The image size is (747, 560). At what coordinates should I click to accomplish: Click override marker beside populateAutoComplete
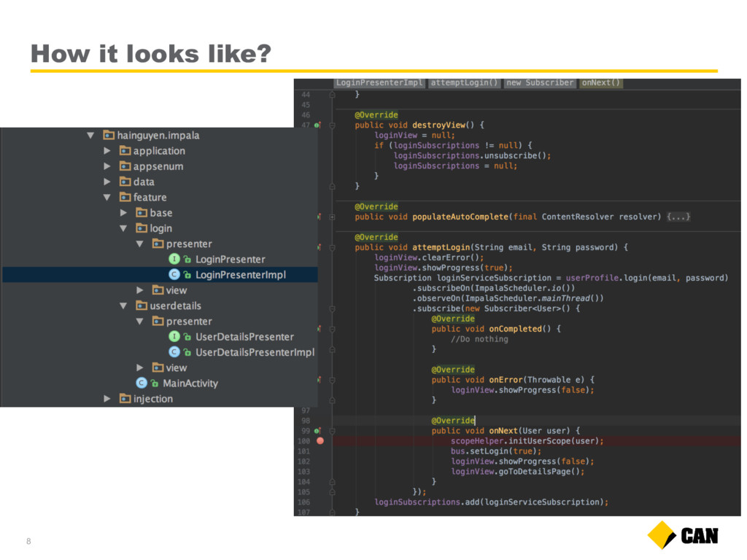[320, 217]
